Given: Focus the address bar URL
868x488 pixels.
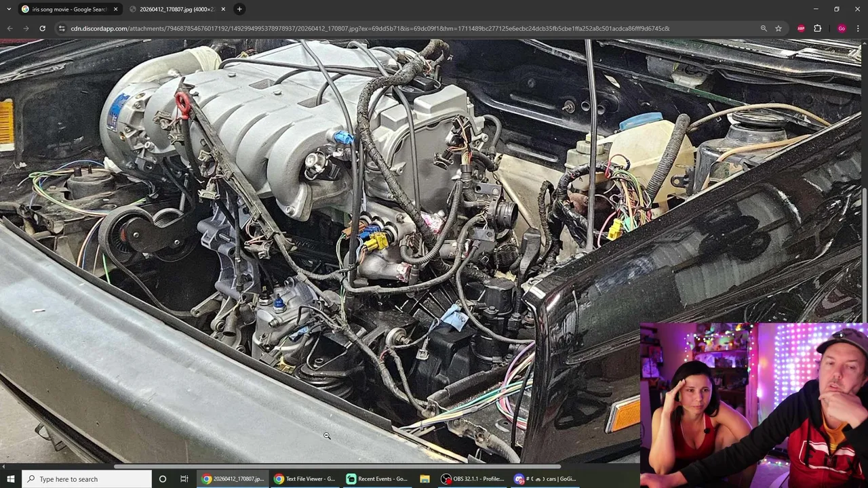Looking at the screenshot, I should (370, 28).
